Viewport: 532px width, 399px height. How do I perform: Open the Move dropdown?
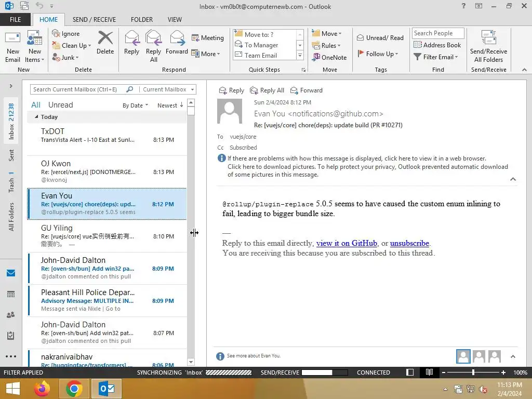click(x=327, y=33)
